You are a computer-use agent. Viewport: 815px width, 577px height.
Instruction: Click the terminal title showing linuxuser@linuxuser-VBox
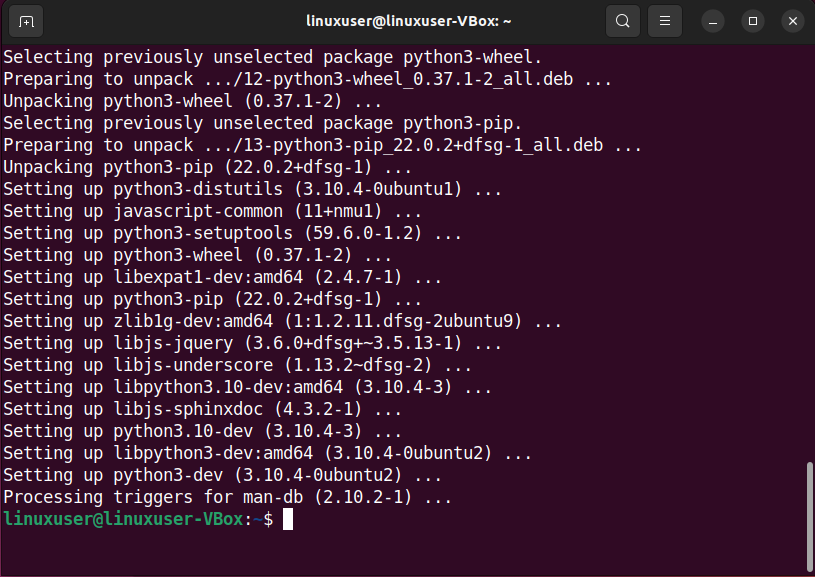(x=407, y=20)
